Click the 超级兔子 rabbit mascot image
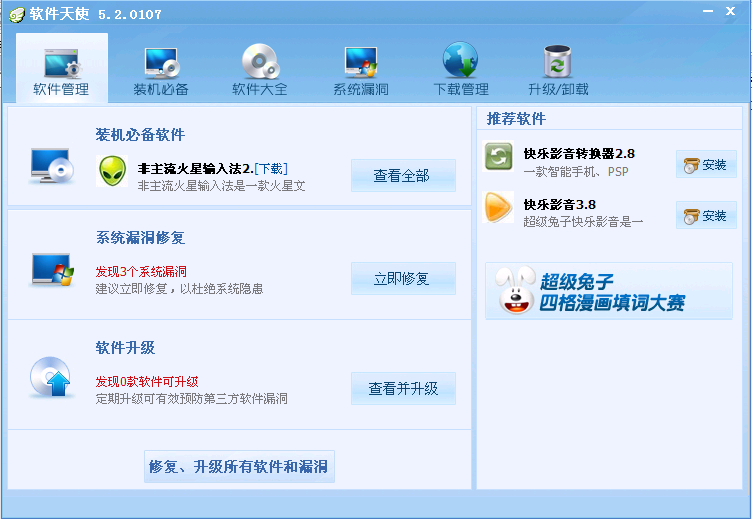The image size is (752, 519). (x=516, y=290)
